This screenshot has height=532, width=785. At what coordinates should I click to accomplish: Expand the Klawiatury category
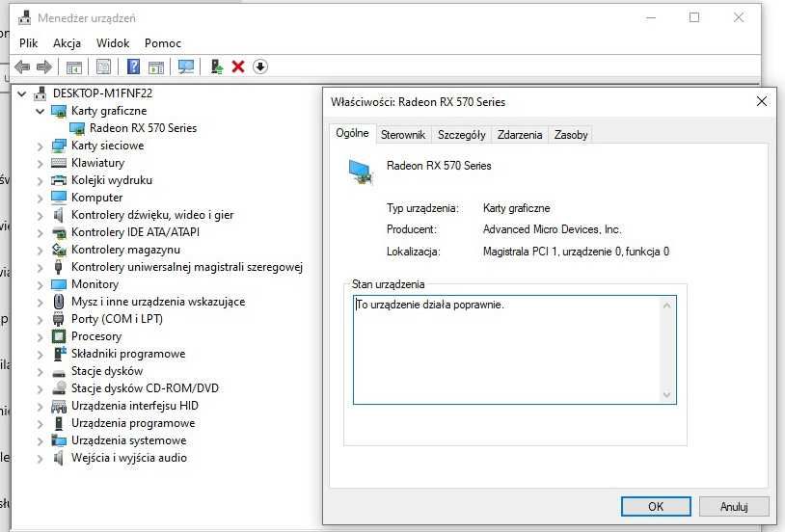41,163
